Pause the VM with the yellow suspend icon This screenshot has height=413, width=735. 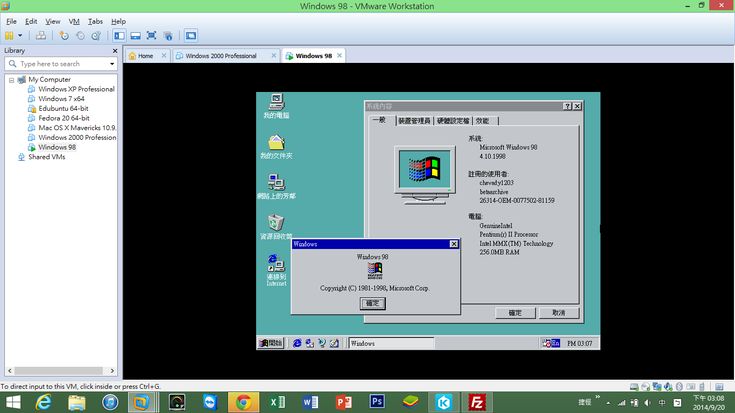(x=9, y=36)
